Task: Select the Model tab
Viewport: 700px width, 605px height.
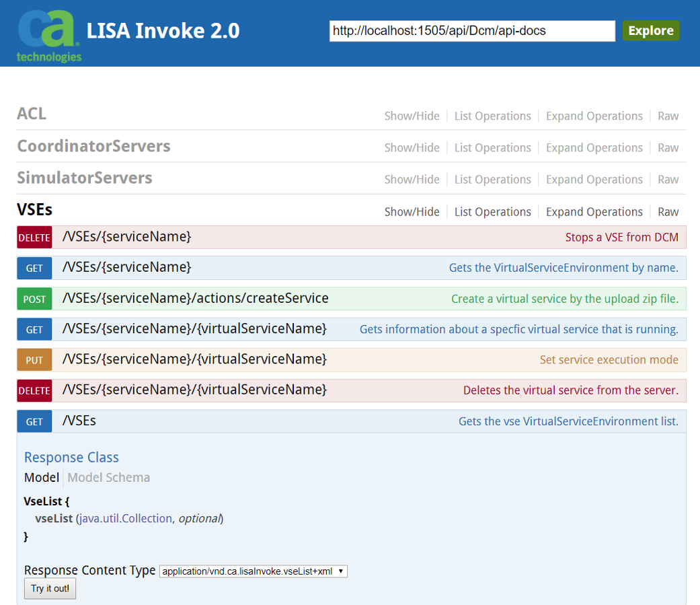Action: [42, 477]
